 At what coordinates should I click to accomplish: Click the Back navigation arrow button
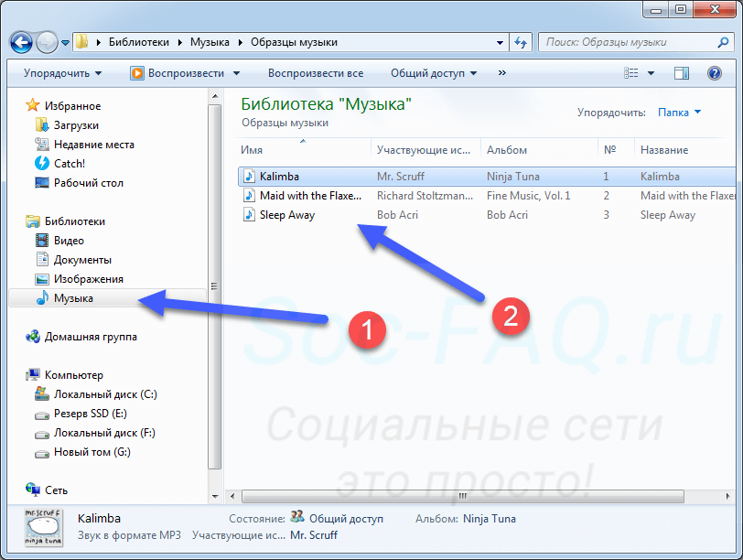coord(22,42)
